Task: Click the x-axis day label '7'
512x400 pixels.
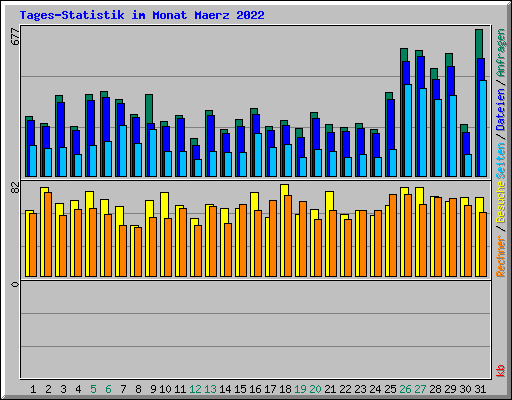Action: coord(123,389)
